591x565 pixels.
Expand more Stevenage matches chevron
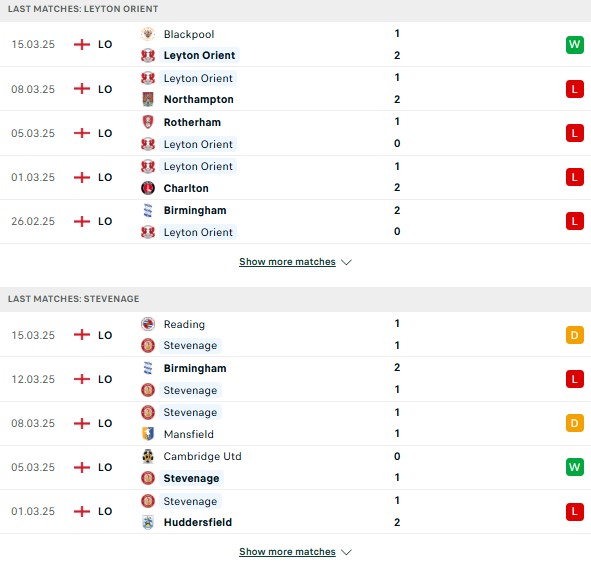click(346, 552)
